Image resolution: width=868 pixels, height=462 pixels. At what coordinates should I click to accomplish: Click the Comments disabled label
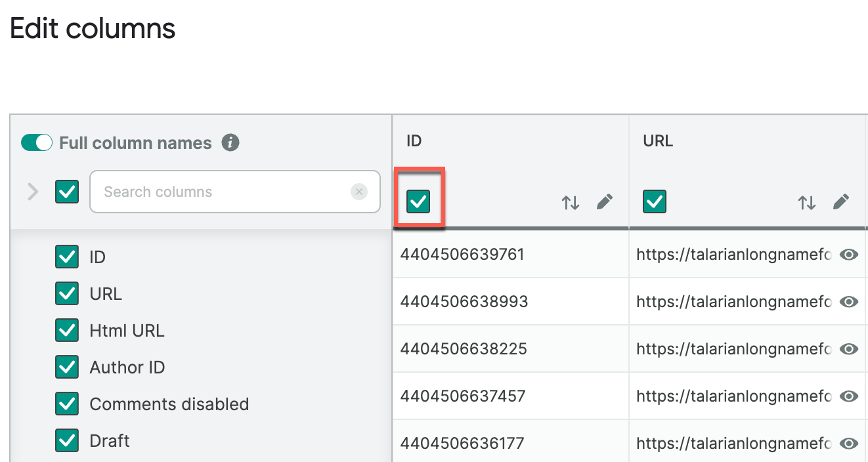point(169,404)
